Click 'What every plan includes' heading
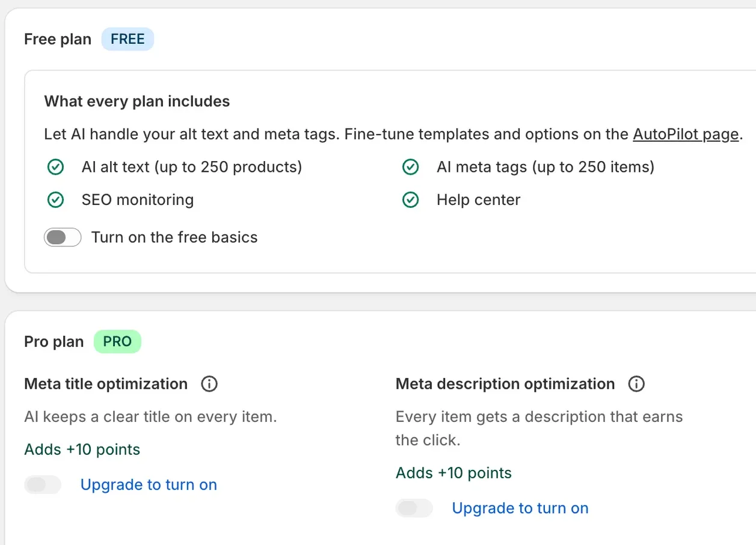 (137, 101)
